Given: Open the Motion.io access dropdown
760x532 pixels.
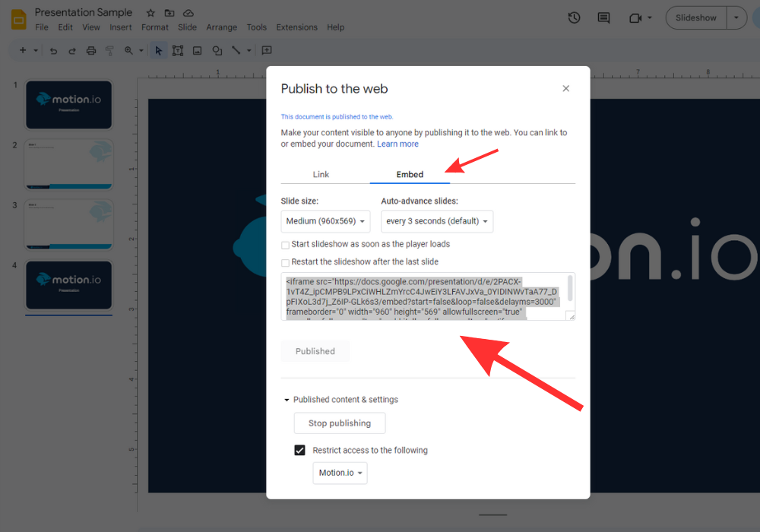Looking at the screenshot, I should pyautogui.click(x=340, y=473).
